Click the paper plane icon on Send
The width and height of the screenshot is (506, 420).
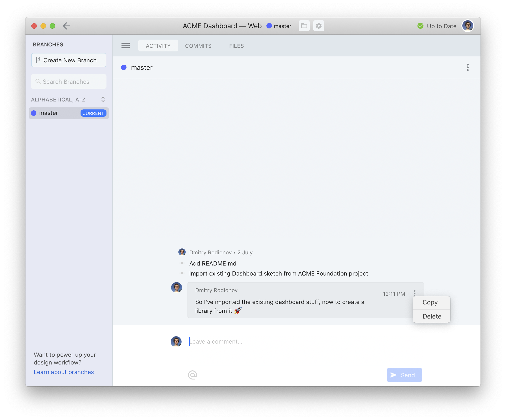(x=393, y=375)
